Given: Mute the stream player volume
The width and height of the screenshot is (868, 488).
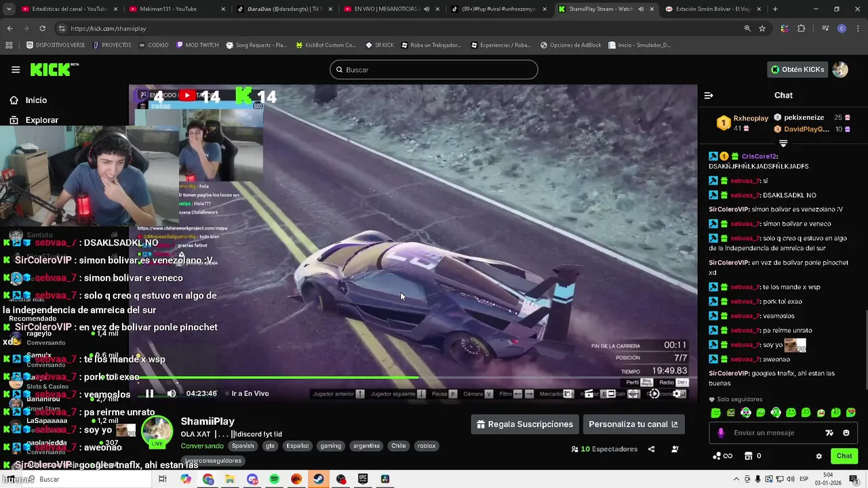Looking at the screenshot, I should coord(172,393).
